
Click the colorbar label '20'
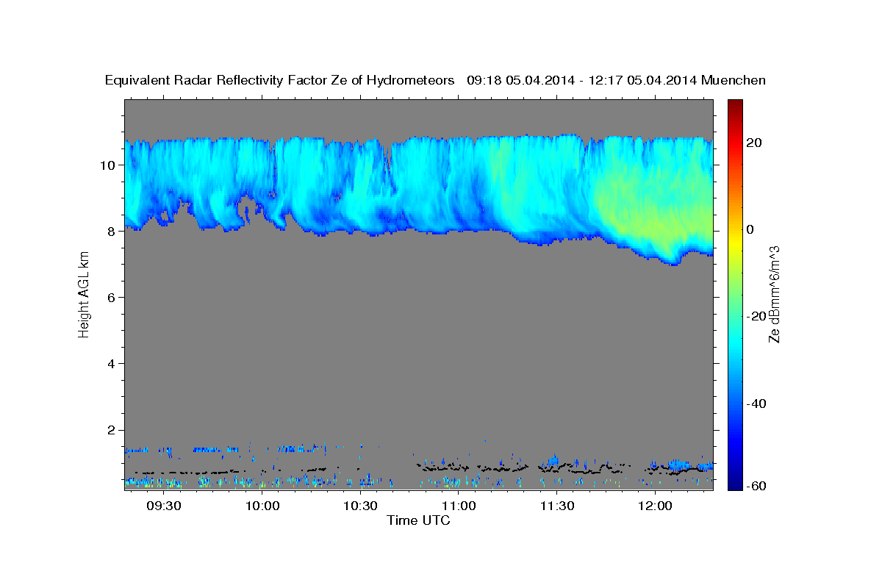754,143
